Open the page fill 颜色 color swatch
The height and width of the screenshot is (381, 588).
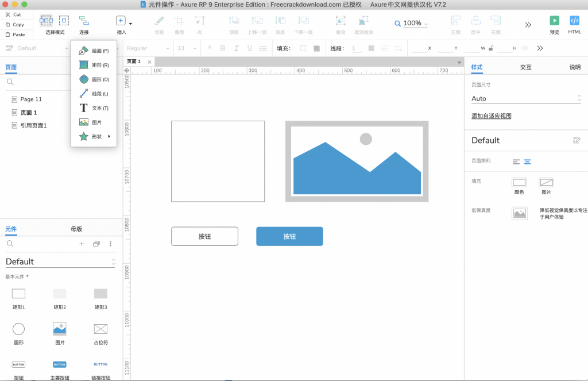pyautogui.click(x=519, y=183)
